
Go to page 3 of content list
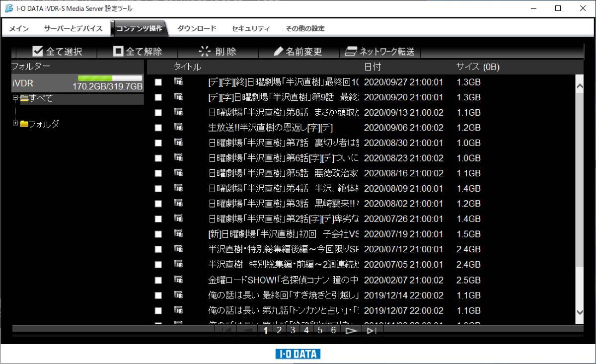[x=293, y=330]
